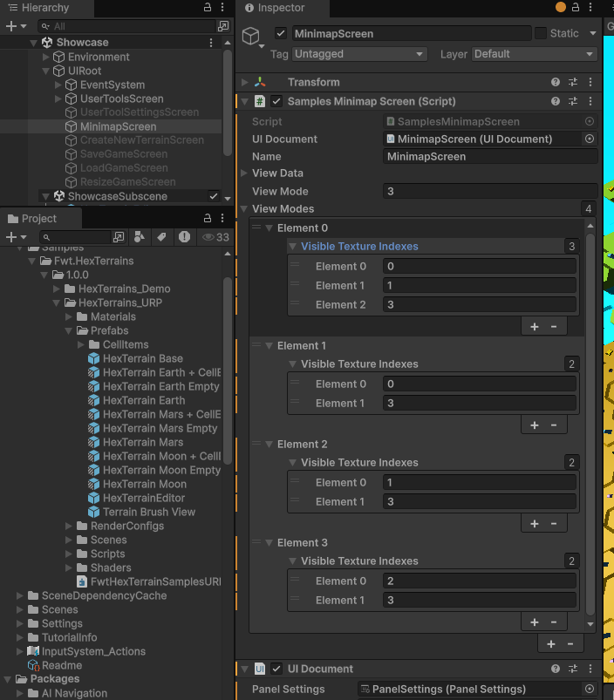Expand the View Data foldout
The width and height of the screenshot is (614, 700).
(x=244, y=173)
